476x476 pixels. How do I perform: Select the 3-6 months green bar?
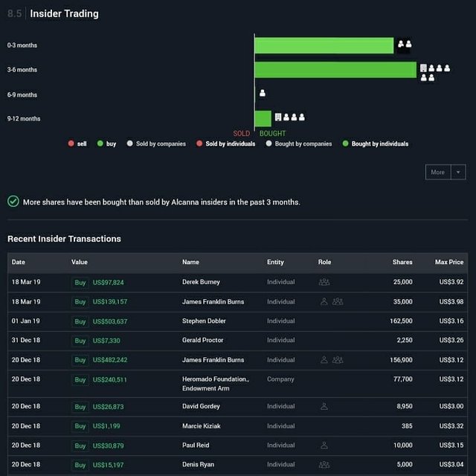[x=335, y=70]
